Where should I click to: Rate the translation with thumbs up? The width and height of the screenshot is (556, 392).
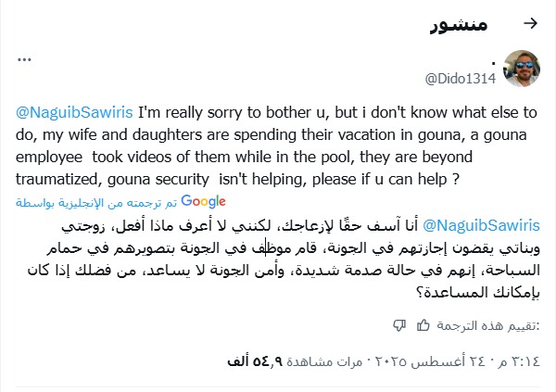[423, 324]
